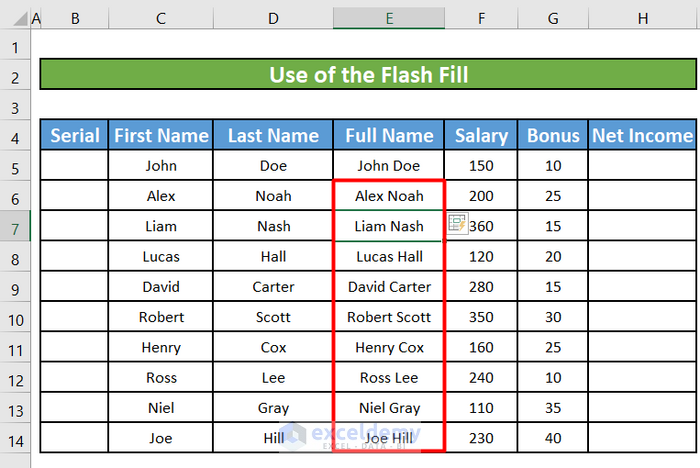Click the Serial header cell

(75, 136)
